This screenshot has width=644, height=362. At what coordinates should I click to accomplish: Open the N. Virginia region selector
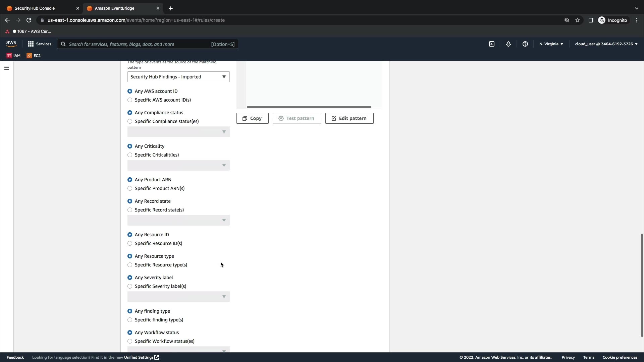point(551,44)
